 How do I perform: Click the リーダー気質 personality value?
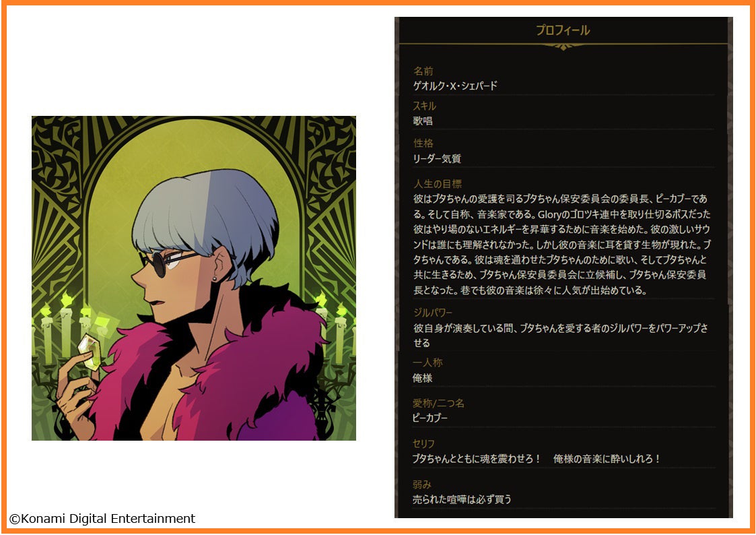coord(437,158)
